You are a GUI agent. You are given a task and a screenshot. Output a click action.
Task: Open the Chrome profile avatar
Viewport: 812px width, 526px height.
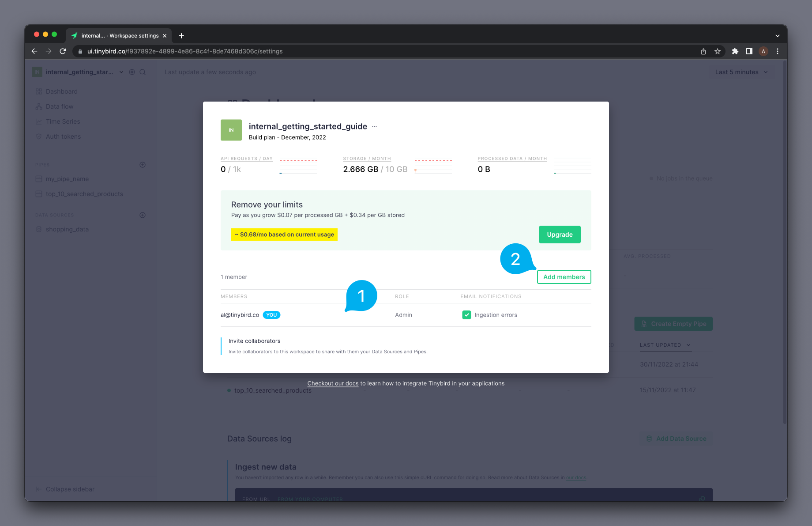pyautogui.click(x=763, y=51)
